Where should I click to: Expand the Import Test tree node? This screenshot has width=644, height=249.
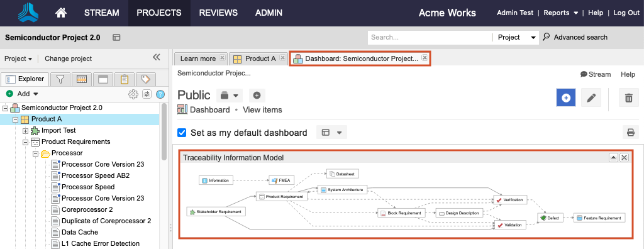[x=25, y=131]
